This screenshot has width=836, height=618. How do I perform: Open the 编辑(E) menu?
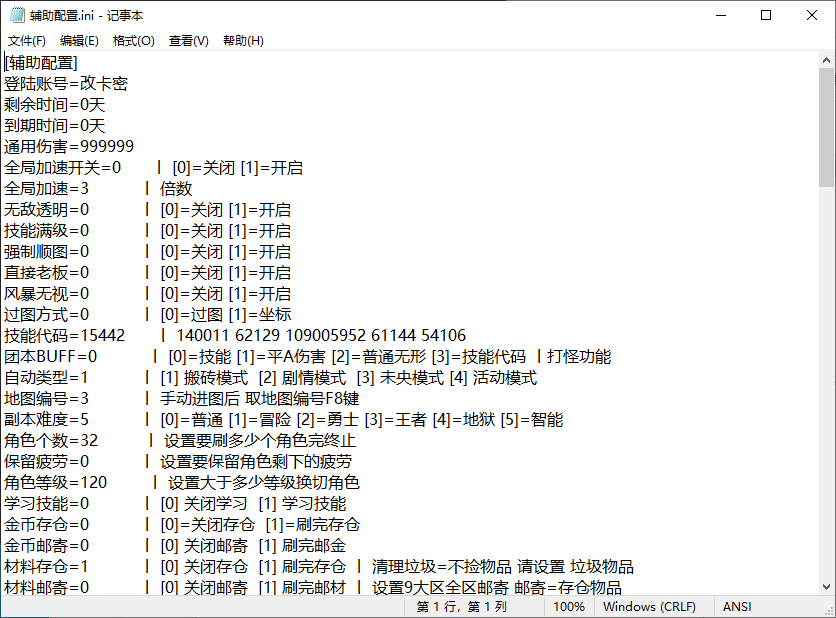click(x=79, y=40)
